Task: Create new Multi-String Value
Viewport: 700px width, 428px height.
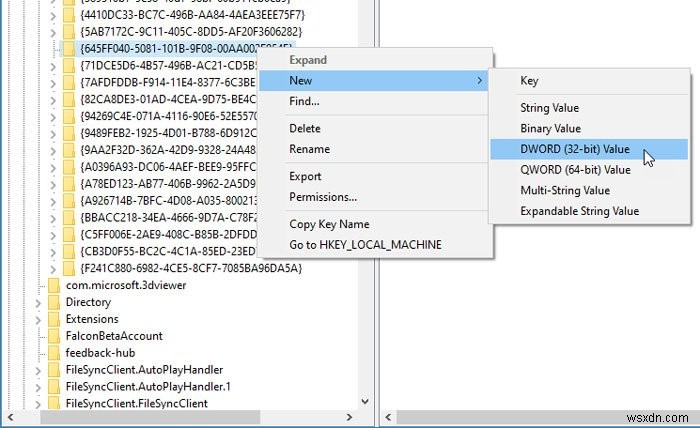Action: [589, 191]
